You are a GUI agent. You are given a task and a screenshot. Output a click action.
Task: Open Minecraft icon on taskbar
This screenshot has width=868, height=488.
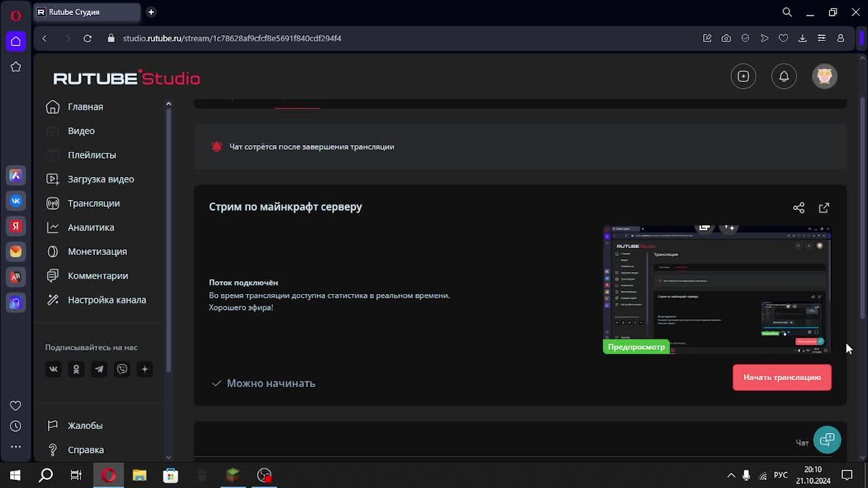233,475
